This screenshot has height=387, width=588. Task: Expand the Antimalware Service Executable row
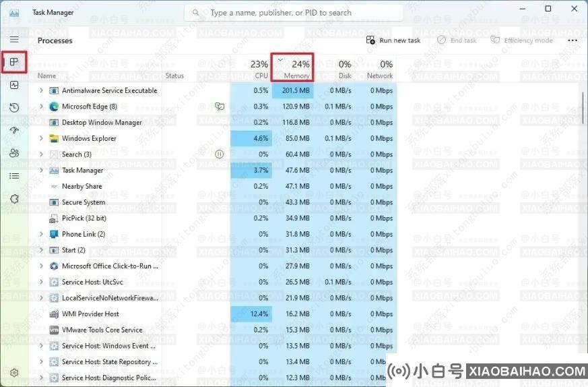(x=41, y=90)
